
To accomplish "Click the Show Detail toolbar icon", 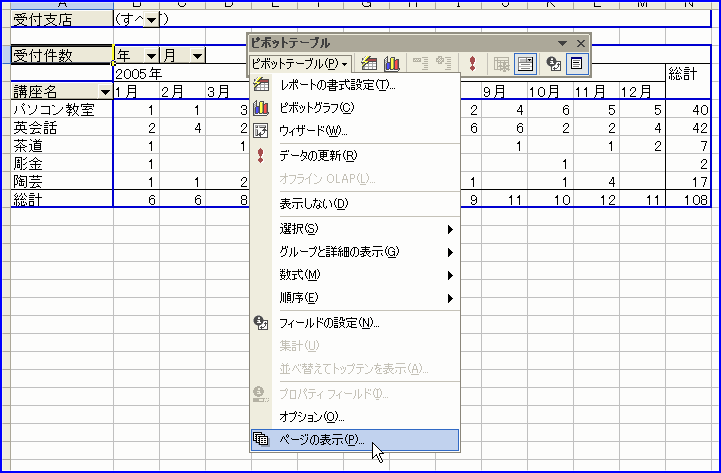I will pyautogui.click(x=443, y=63).
